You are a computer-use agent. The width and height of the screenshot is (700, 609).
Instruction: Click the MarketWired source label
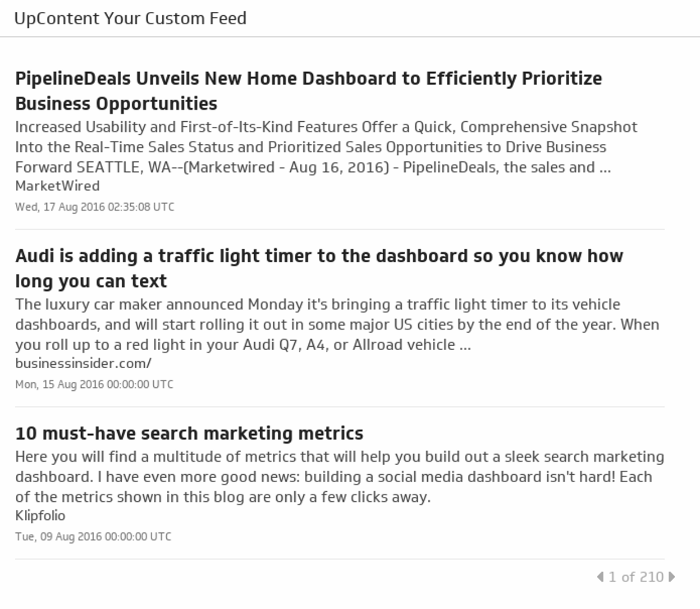click(57, 186)
